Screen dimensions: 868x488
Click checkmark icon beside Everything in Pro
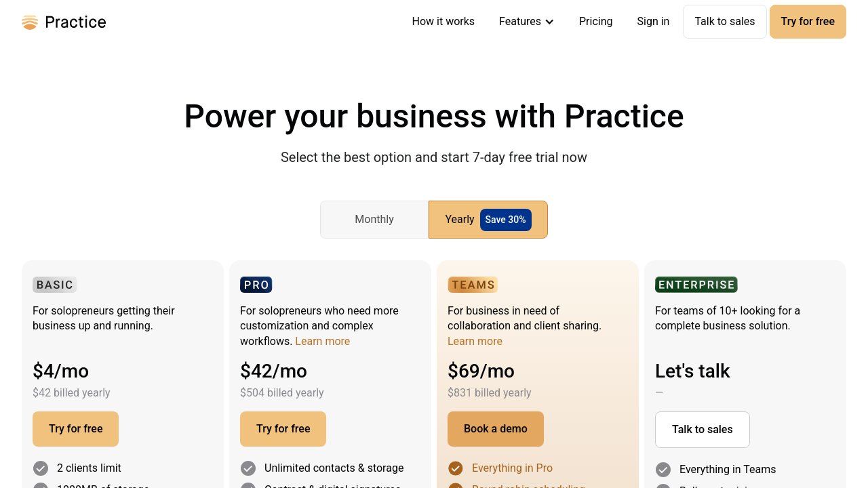point(456,468)
